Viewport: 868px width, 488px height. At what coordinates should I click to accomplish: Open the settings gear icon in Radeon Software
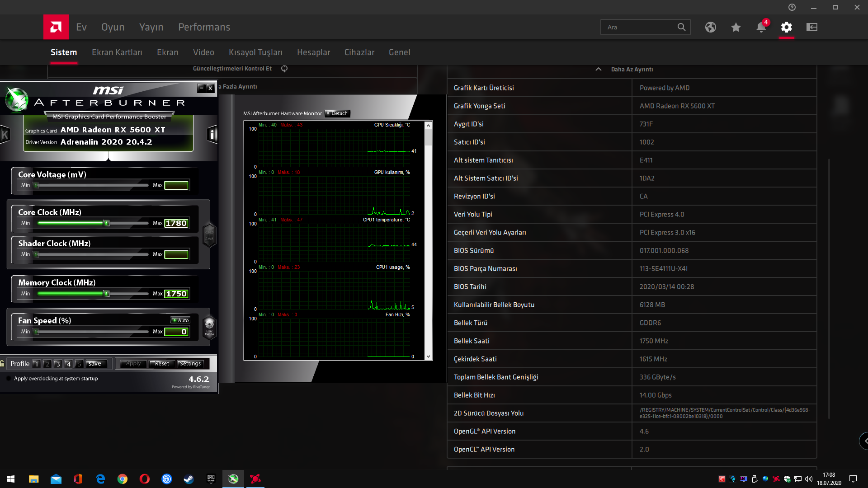[787, 27]
